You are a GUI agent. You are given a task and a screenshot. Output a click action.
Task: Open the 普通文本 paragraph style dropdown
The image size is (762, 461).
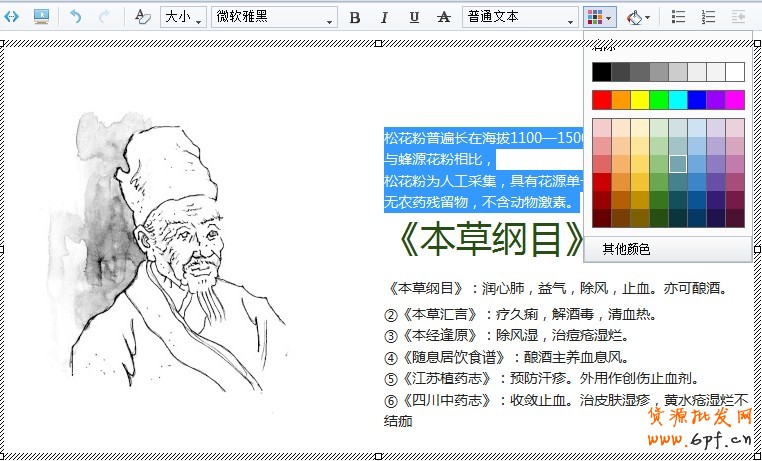pyautogui.click(x=519, y=17)
